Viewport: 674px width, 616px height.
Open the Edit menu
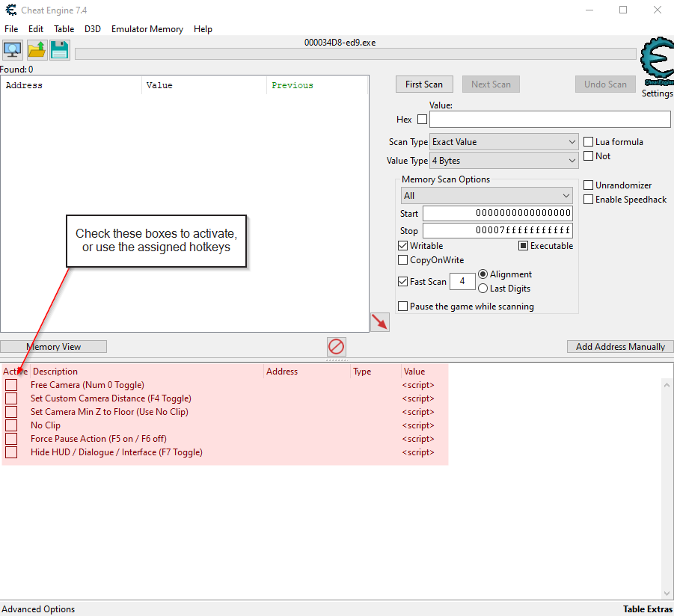pos(36,28)
